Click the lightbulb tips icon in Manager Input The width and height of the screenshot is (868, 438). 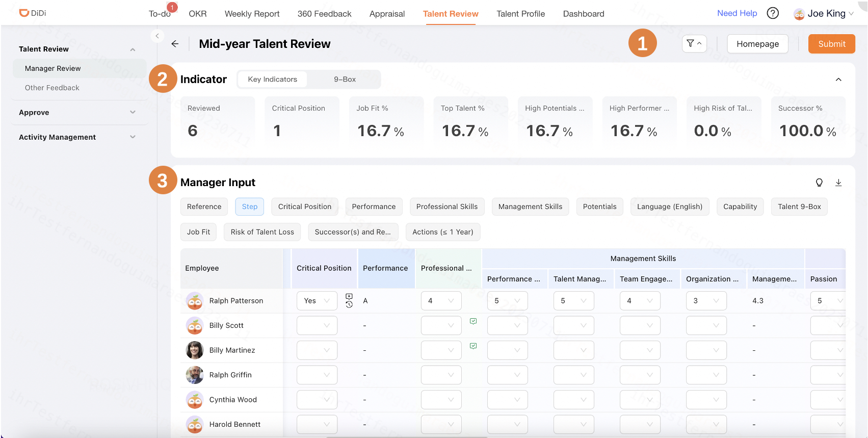click(x=819, y=183)
